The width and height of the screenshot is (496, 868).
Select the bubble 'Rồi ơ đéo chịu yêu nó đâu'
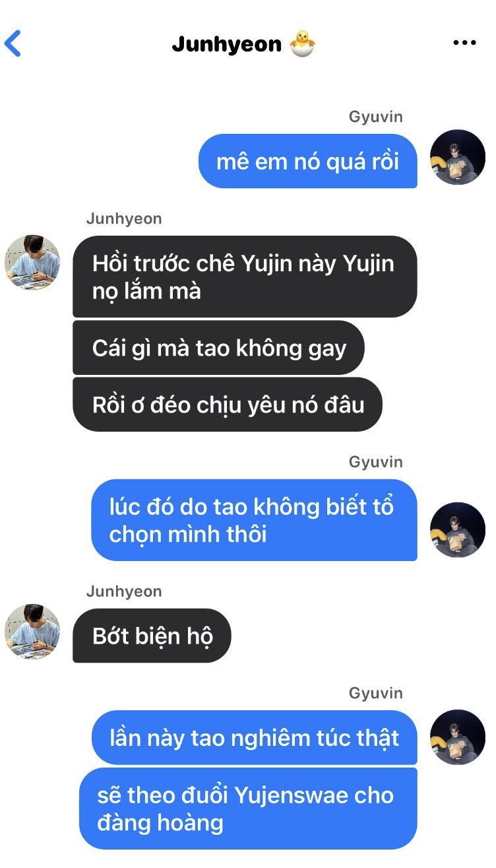[228, 405]
